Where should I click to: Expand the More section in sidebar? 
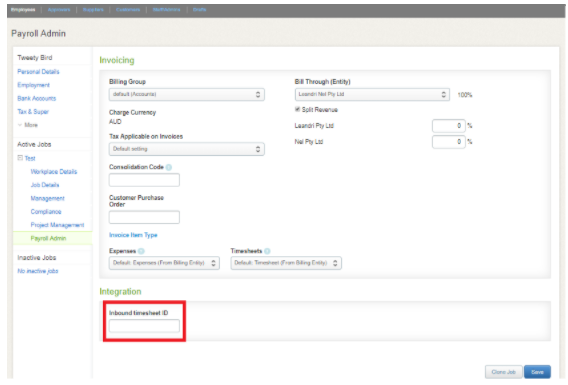(28, 125)
